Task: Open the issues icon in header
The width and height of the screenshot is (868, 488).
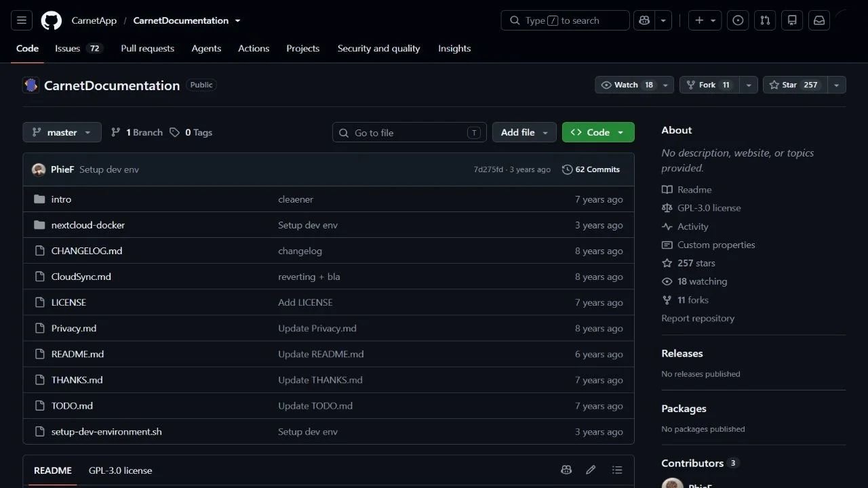Action: pos(738,20)
